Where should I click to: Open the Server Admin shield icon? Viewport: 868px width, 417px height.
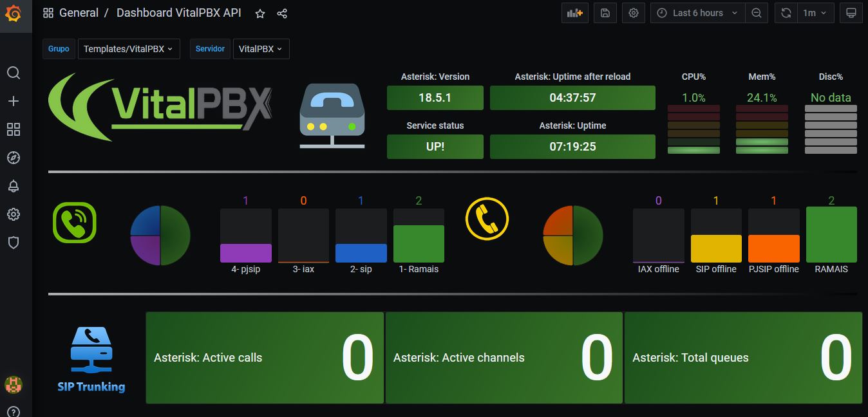(14, 243)
